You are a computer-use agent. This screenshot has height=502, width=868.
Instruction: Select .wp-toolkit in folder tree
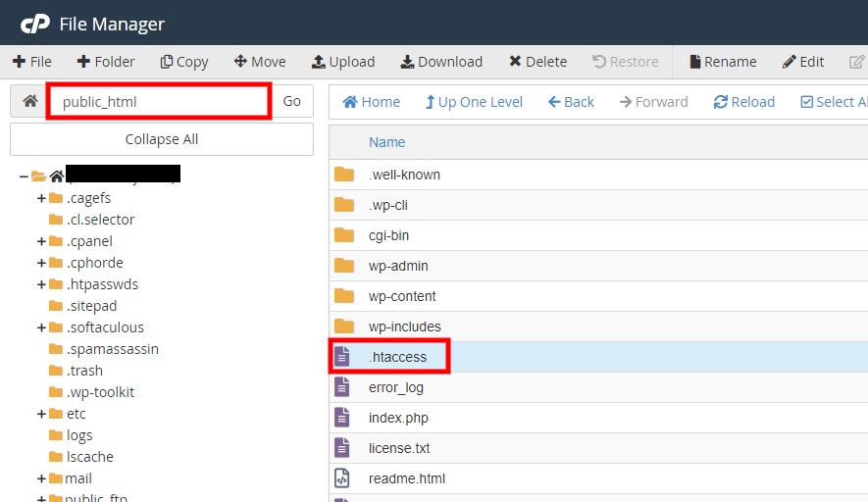point(100,392)
